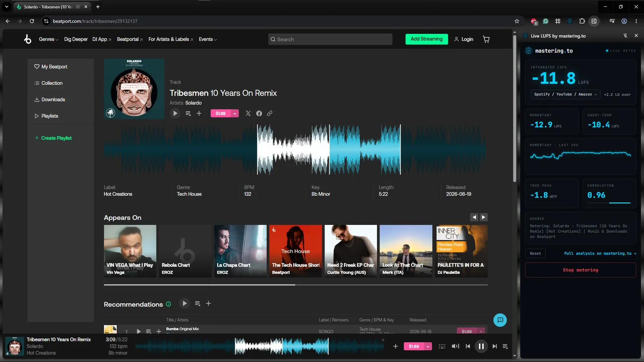The height and width of the screenshot is (362, 644).
Task: Click Create Playlist
Action: 53,138
